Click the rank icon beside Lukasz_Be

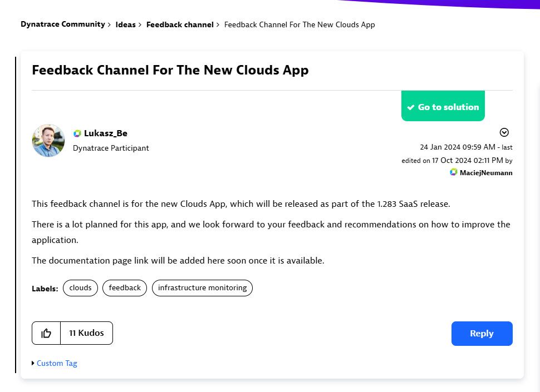pos(77,133)
